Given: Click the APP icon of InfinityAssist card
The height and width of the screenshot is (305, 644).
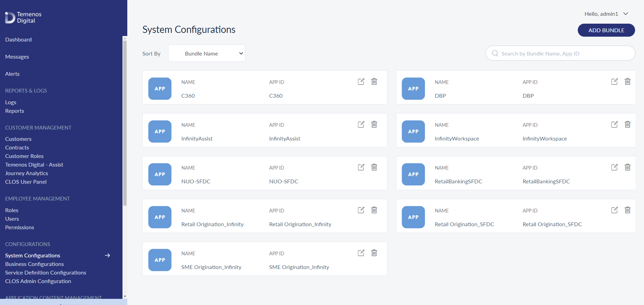Looking at the screenshot, I should (x=160, y=132).
